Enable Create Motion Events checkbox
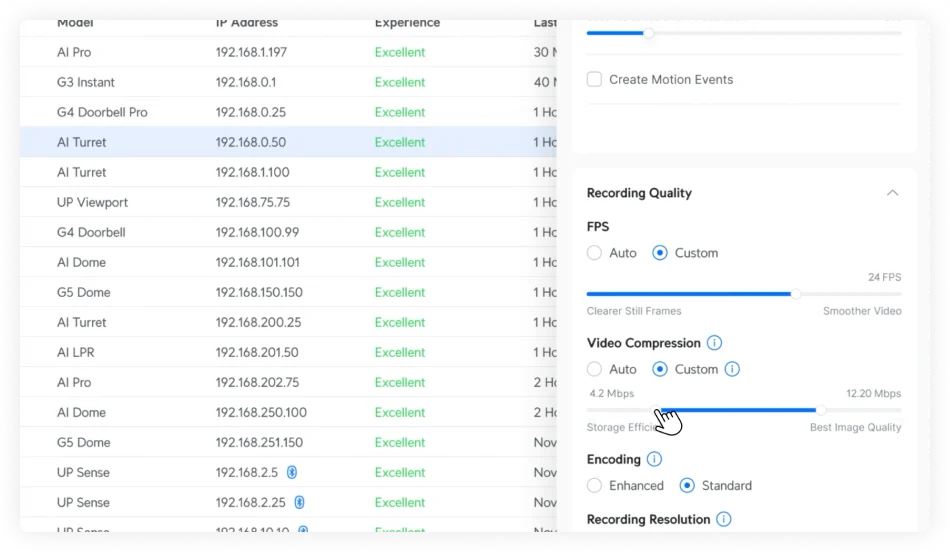 coord(594,79)
